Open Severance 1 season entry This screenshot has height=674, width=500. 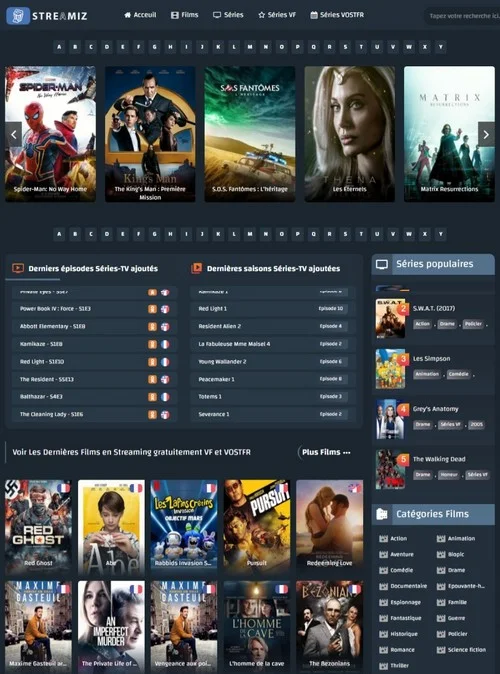(273, 414)
